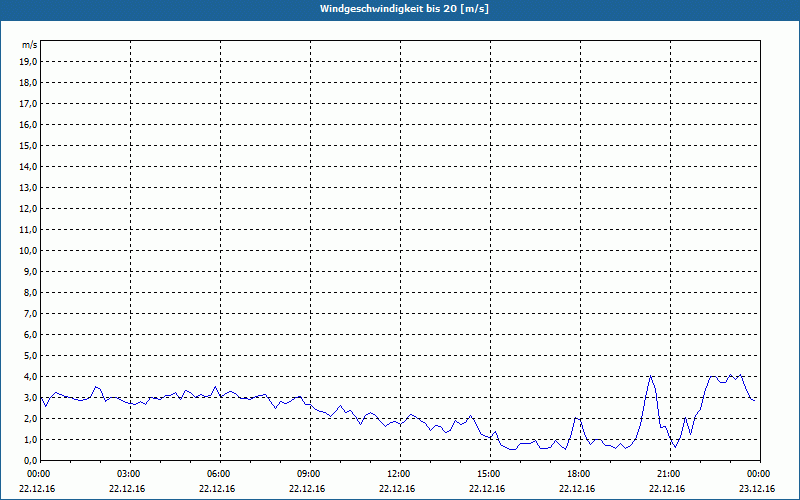Screen dimensions: 800x500
Task: Select the '19,0' y-axis value
Action: click(28, 62)
